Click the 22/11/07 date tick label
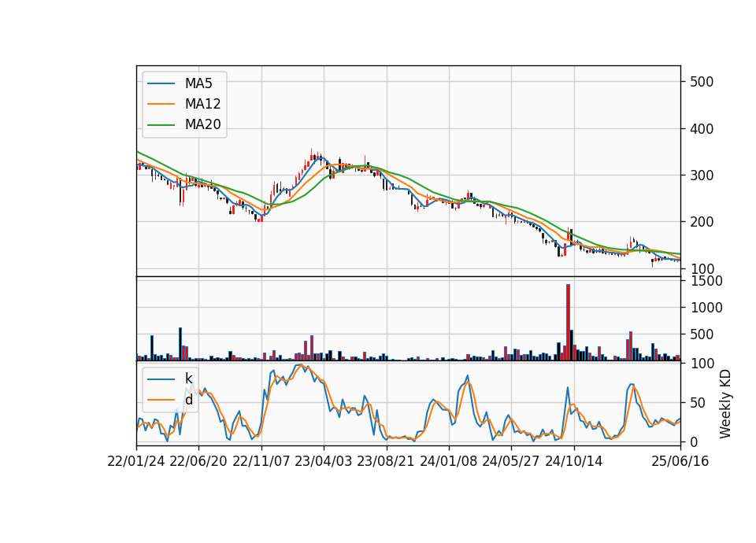 tap(261, 461)
